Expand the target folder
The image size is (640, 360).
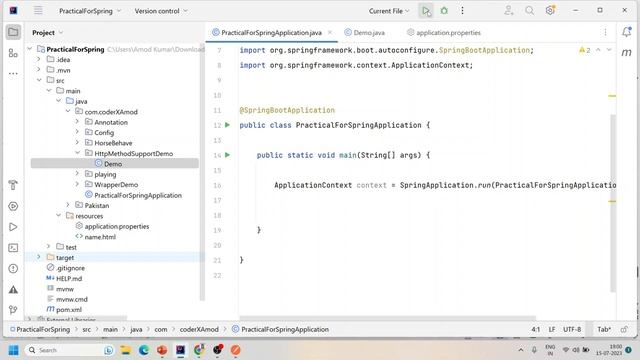[39, 258]
